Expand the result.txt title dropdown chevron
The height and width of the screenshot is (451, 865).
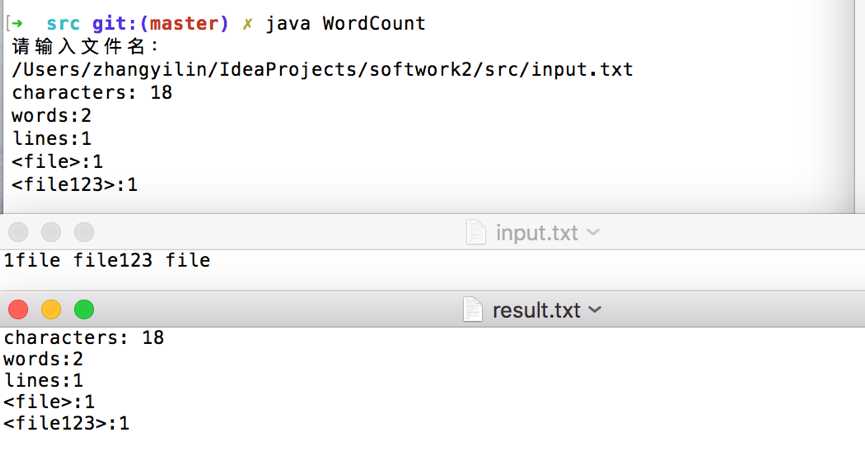pos(595,310)
